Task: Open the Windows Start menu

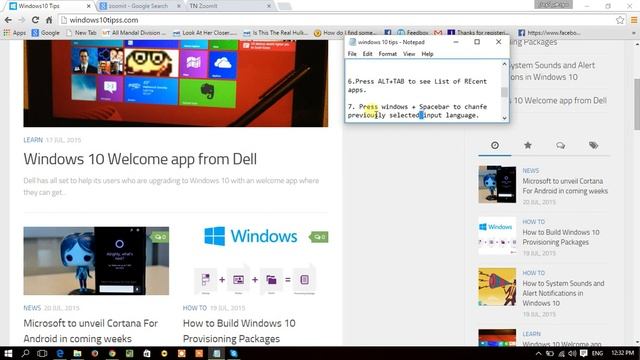Action: click(8, 353)
